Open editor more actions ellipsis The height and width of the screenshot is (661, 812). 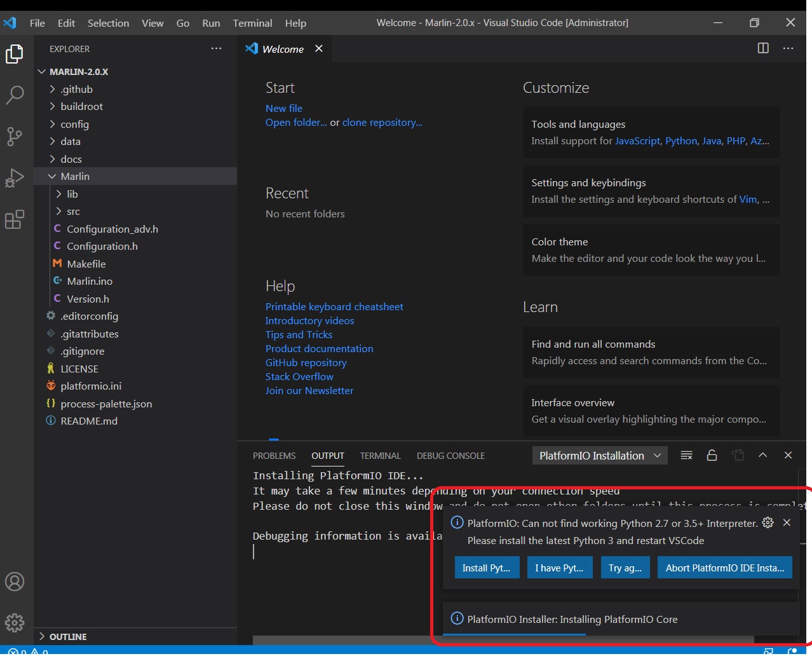[788, 48]
